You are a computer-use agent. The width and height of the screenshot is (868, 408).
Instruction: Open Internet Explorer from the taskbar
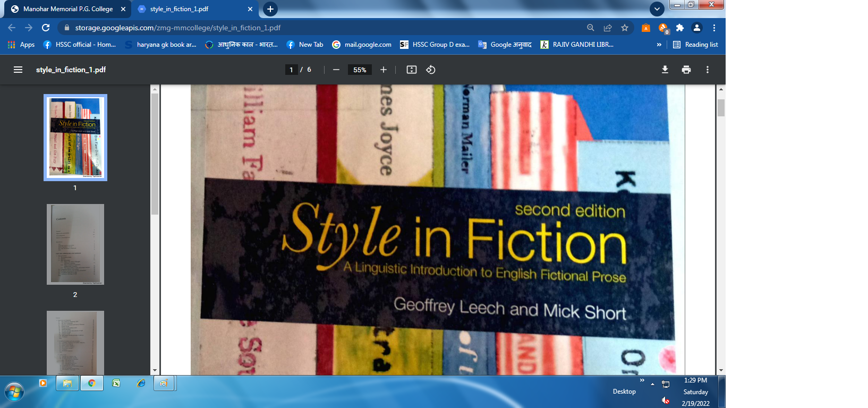(141, 383)
